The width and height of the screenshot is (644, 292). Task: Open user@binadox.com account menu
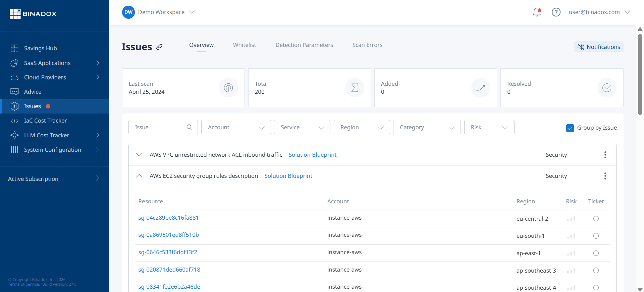click(x=599, y=12)
